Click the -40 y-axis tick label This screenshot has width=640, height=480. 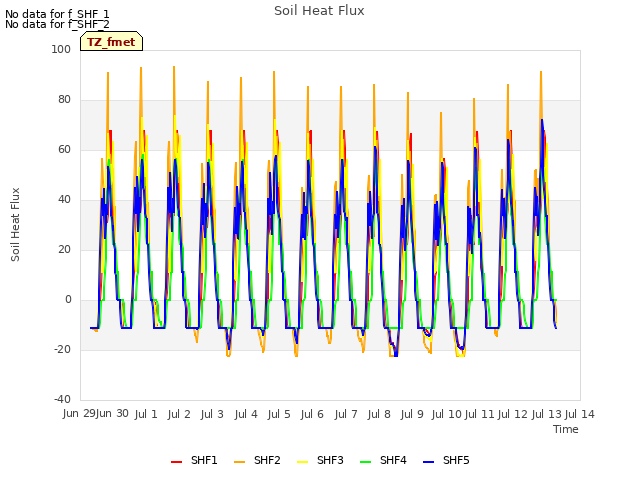tap(62, 400)
